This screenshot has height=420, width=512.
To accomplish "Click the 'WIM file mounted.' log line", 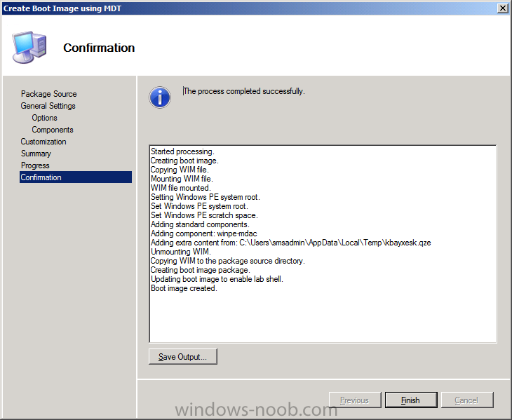I will click(x=180, y=188).
